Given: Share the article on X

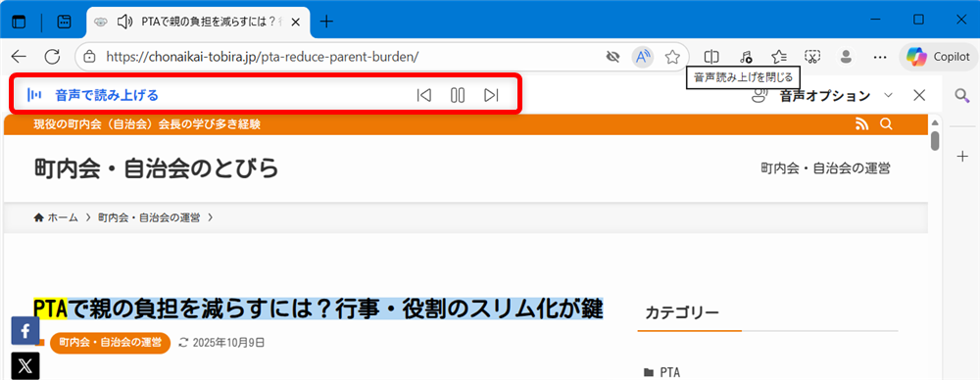Looking at the screenshot, I should tap(25, 366).
